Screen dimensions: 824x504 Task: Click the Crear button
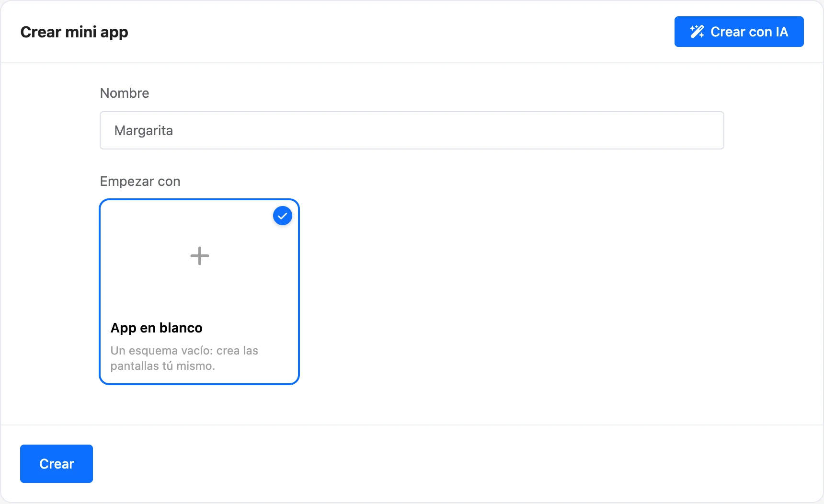click(x=57, y=464)
